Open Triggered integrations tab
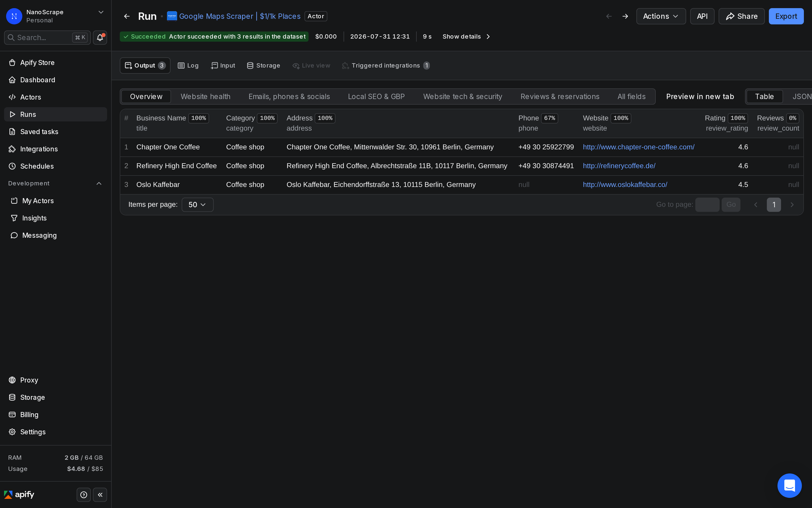This screenshot has width=812, height=508. pos(386,66)
